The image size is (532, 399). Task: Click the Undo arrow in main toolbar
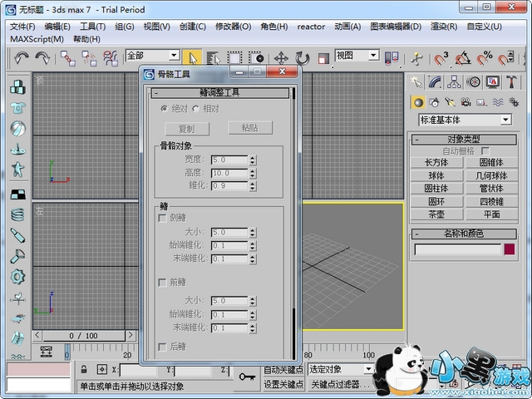(22, 58)
